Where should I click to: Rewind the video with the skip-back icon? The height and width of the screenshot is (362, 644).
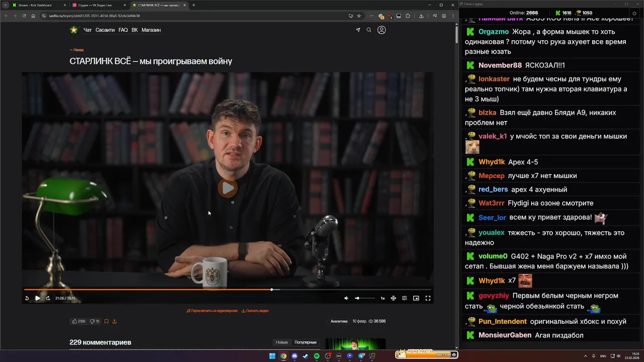(27, 298)
